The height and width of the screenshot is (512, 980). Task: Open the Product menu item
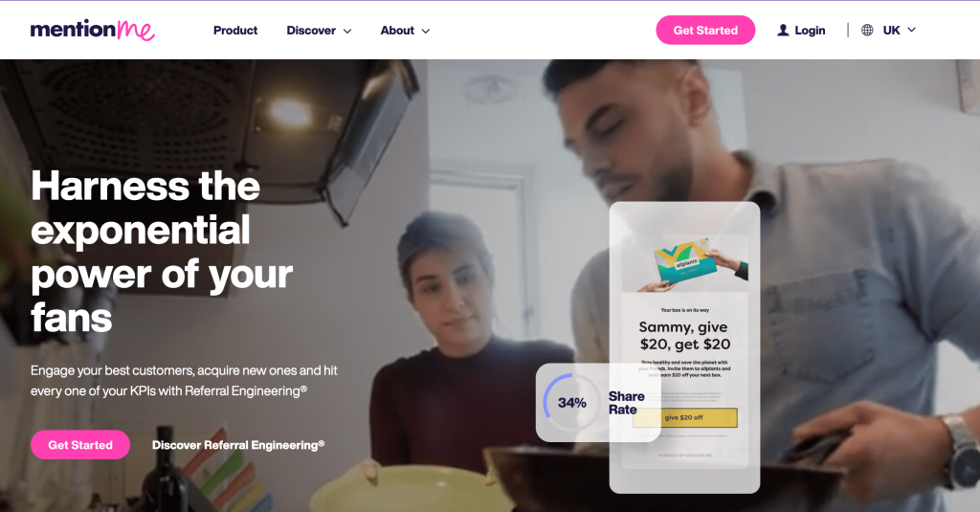tap(235, 30)
